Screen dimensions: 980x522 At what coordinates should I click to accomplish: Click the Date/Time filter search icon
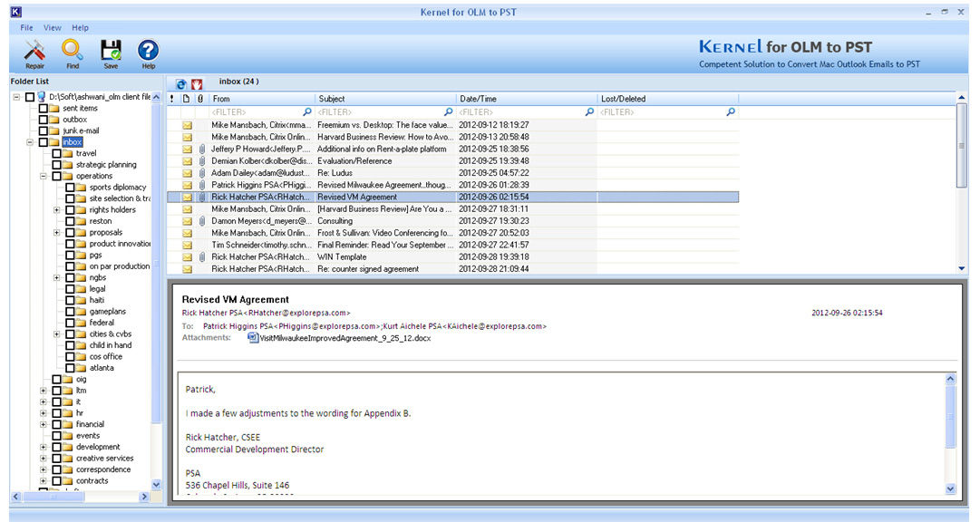tap(589, 111)
